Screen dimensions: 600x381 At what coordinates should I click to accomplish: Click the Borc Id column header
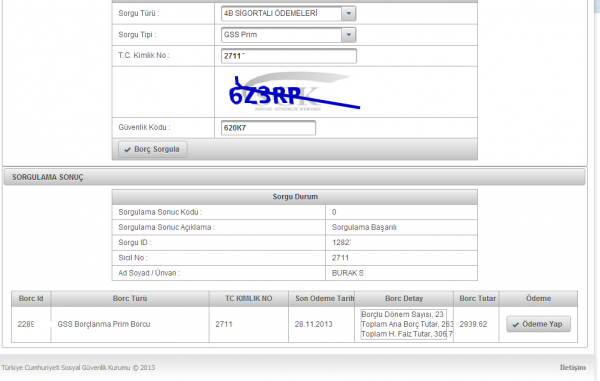(x=31, y=298)
